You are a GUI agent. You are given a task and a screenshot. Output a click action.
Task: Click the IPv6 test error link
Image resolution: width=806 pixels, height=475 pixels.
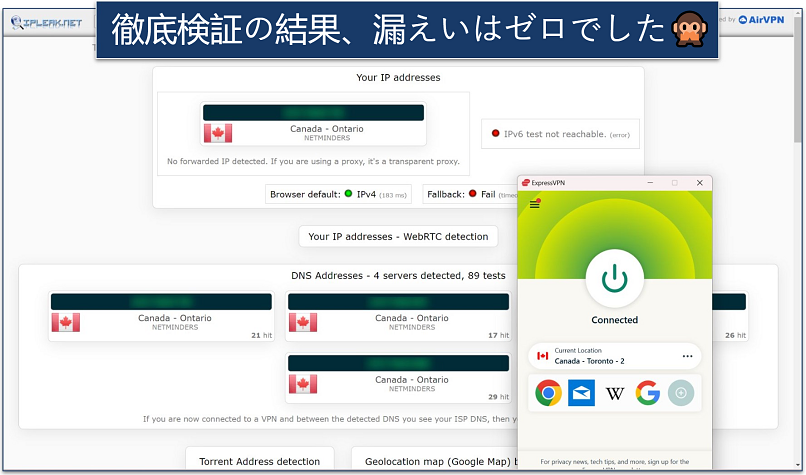620,134
